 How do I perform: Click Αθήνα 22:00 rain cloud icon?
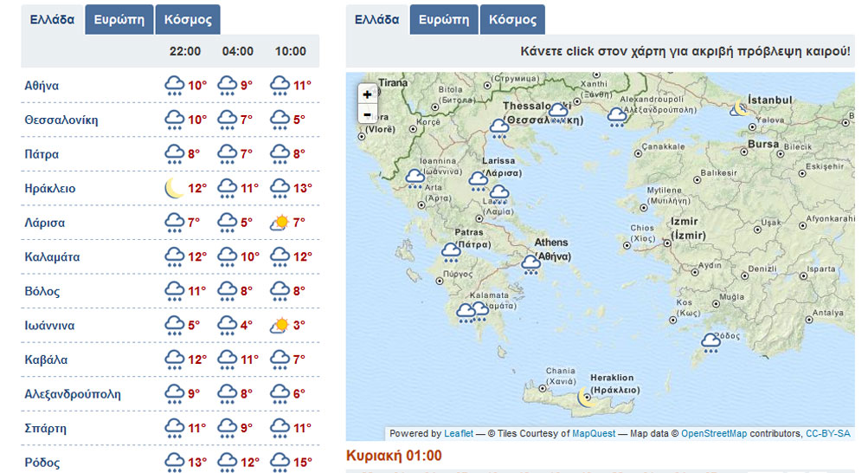(x=174, y=86)
